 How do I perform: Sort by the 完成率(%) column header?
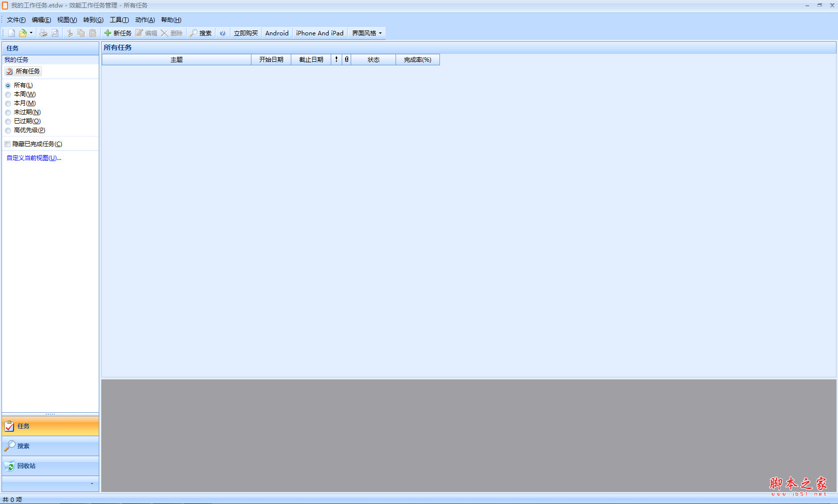tap(418, 60)
